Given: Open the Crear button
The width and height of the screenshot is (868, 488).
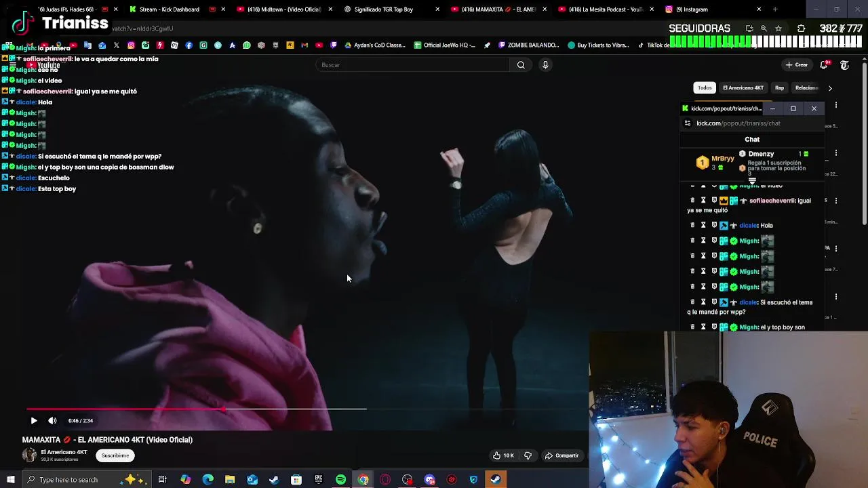Looking at the screenshot, I should (797, 65).
